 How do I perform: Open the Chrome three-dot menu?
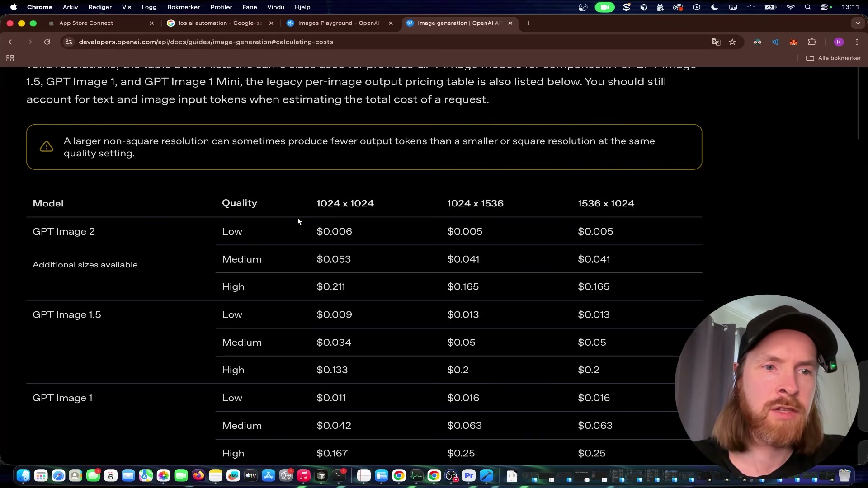tap(857, 42)
